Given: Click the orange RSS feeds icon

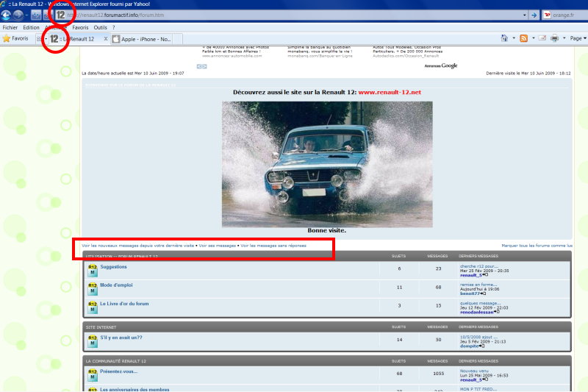Looking at the screenshot, I should pyautogui.click(x=524, y=38).
